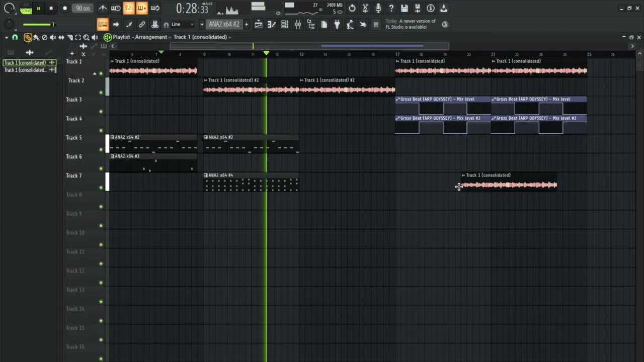Open the shopping cart icon
This screenshot has height=362, width=644.
(376, 24)
